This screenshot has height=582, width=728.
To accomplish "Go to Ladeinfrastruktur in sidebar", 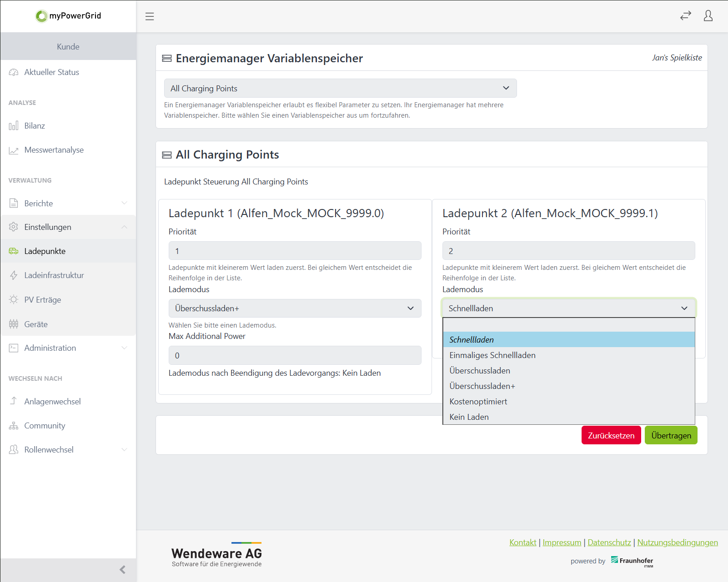I will coord(54,275).
